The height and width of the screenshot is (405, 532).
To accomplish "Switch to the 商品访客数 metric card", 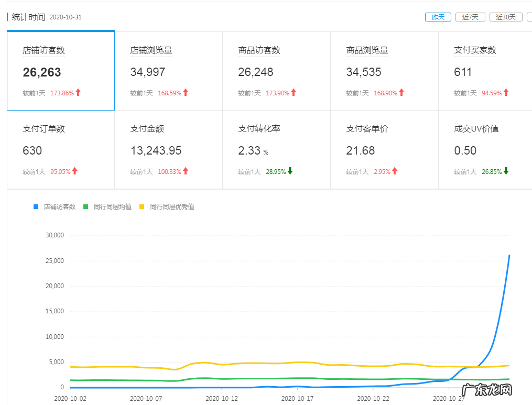I will pyautogui.click(x=276, y=71).
